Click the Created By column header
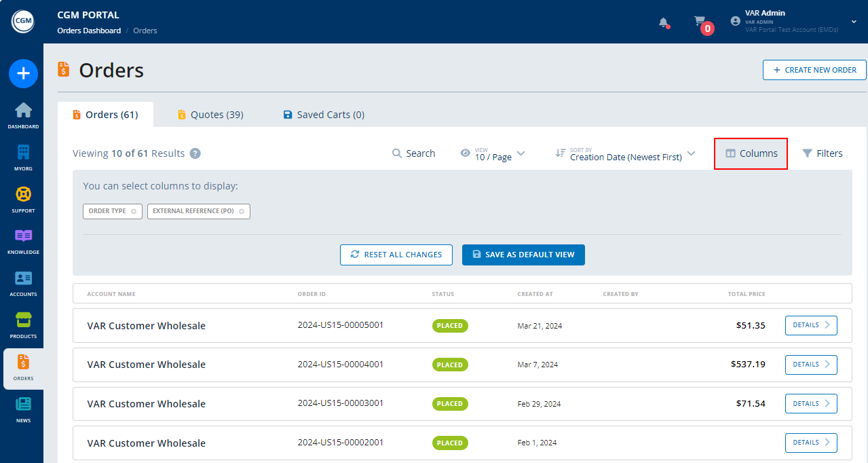This screenshot has height=463, width=868. 620,294
